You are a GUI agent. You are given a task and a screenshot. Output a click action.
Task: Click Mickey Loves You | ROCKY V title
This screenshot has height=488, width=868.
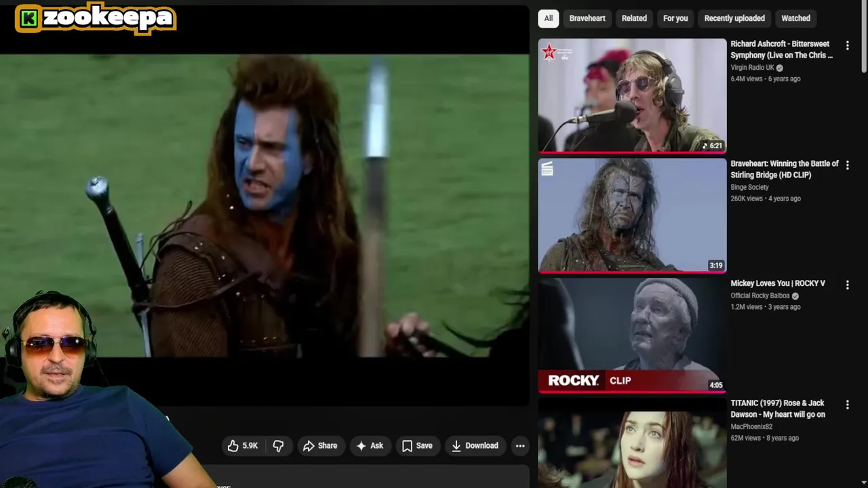(778, 283)
